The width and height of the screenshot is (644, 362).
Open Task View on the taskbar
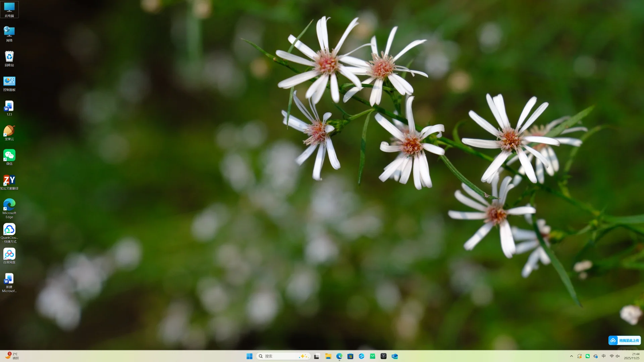click(x=317, y=356)
